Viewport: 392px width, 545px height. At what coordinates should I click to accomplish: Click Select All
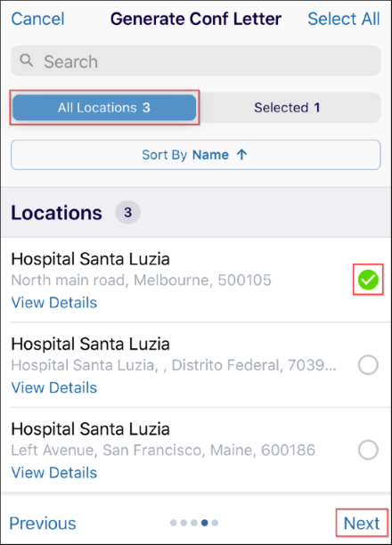tap(344, 19)
